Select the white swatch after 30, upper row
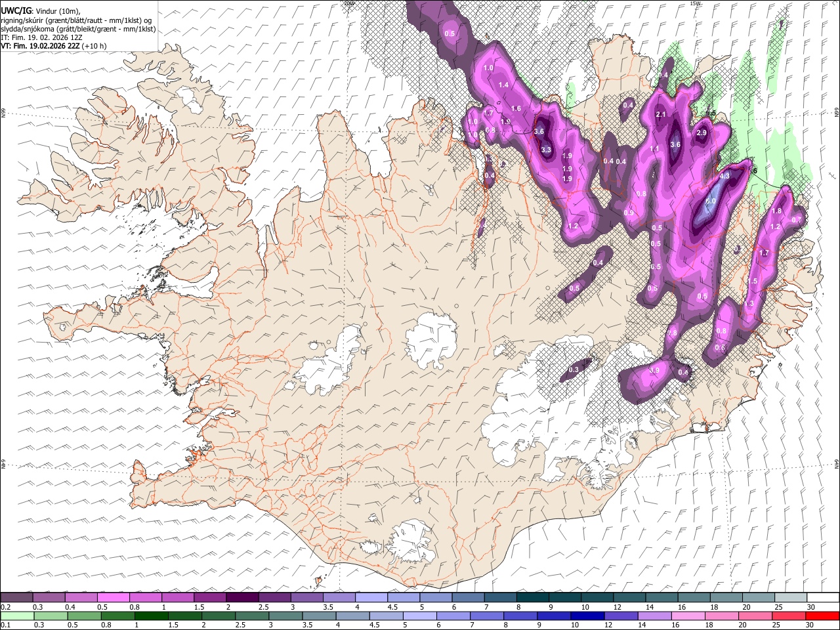Screen dimensions: 840x630 [x=823, y=597]
